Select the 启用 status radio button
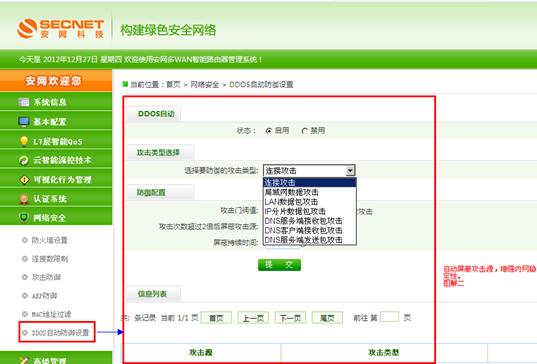 pyautogui.click(x=269, y=131)
